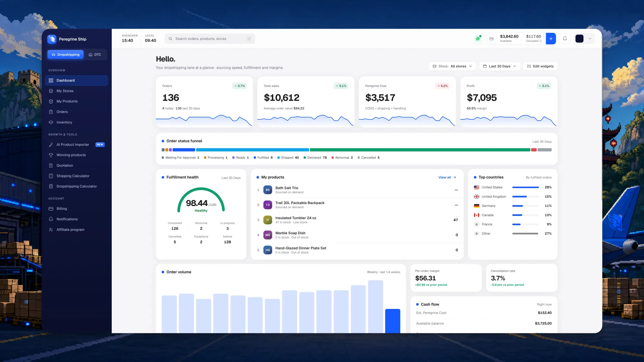The height and width of the screenshot is (362, 644).
Task: Click the search magnifier icon
Action: (x=170, y=39)
